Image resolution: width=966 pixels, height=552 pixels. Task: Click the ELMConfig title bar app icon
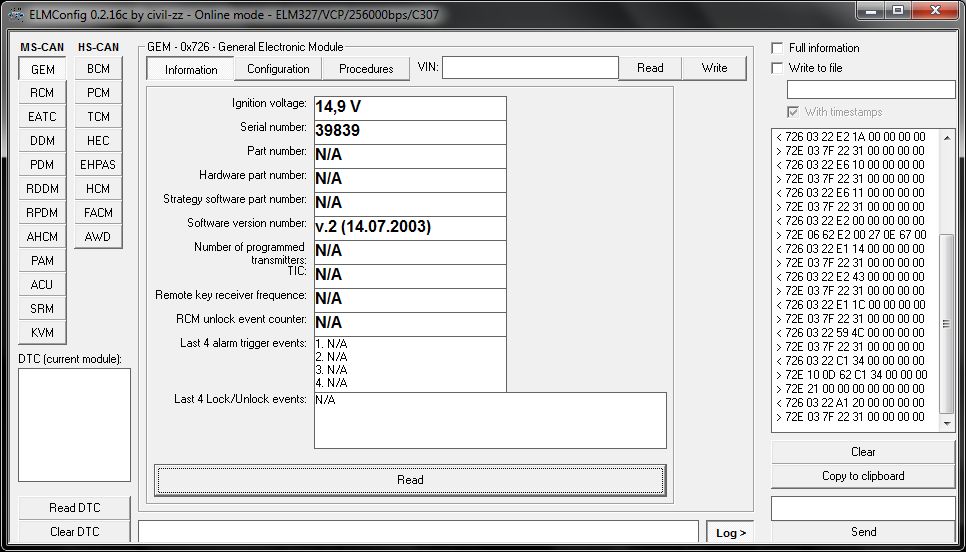[15, 14]
